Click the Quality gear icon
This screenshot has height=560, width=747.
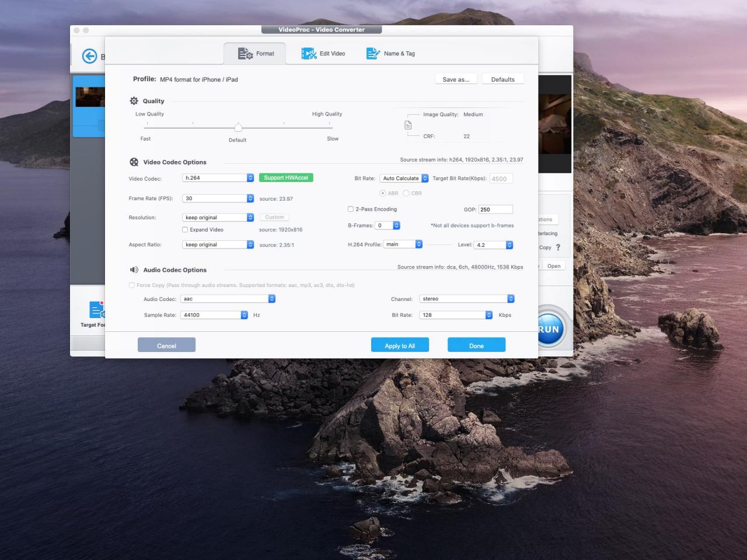134,101
